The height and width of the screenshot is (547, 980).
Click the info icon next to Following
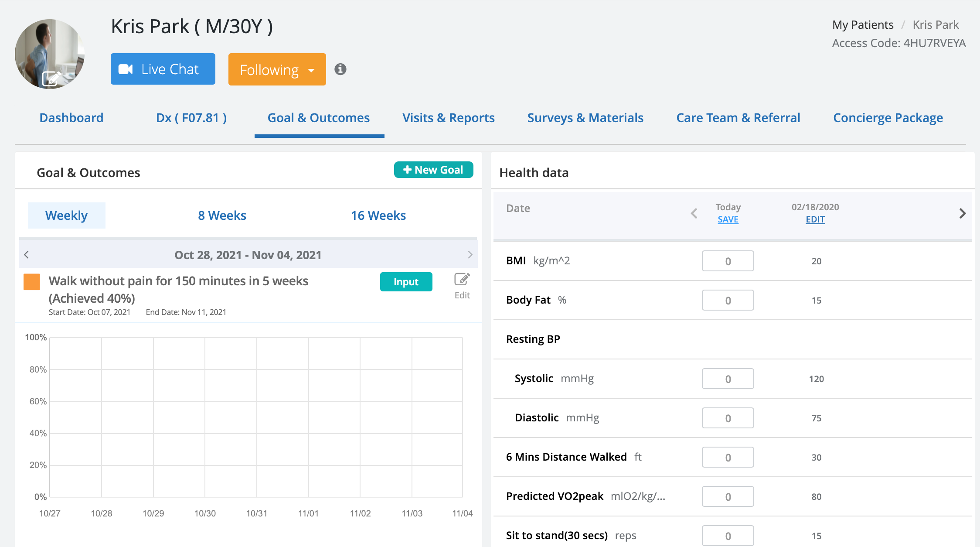click(x=340, y=69)
